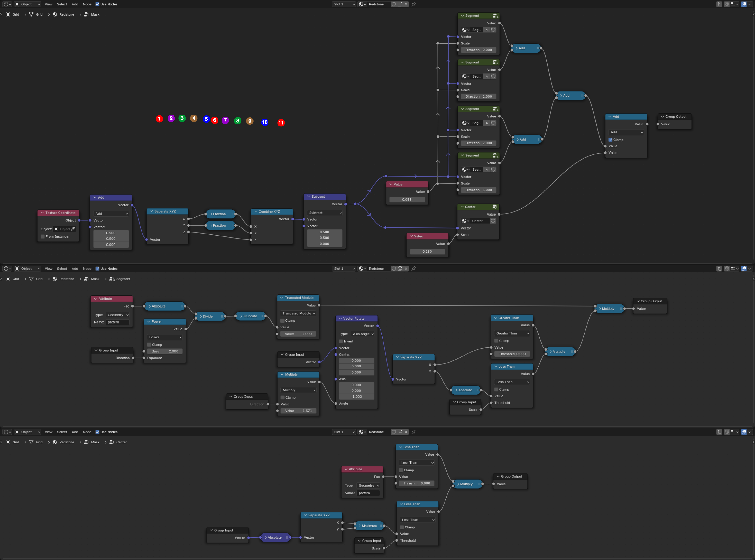The image size is (755, 560).
Task: Adjust the 0.180 Value node field
Action: pos(427,252)
